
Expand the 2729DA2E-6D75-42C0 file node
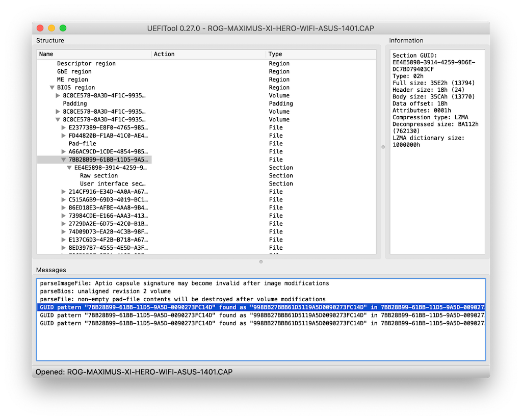tap(64, 224)
